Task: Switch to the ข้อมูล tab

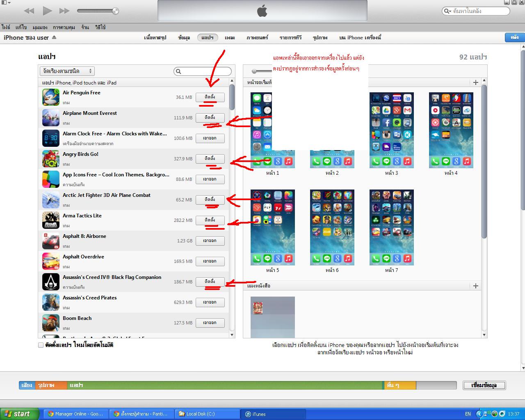Action: [x=184, y=37]
